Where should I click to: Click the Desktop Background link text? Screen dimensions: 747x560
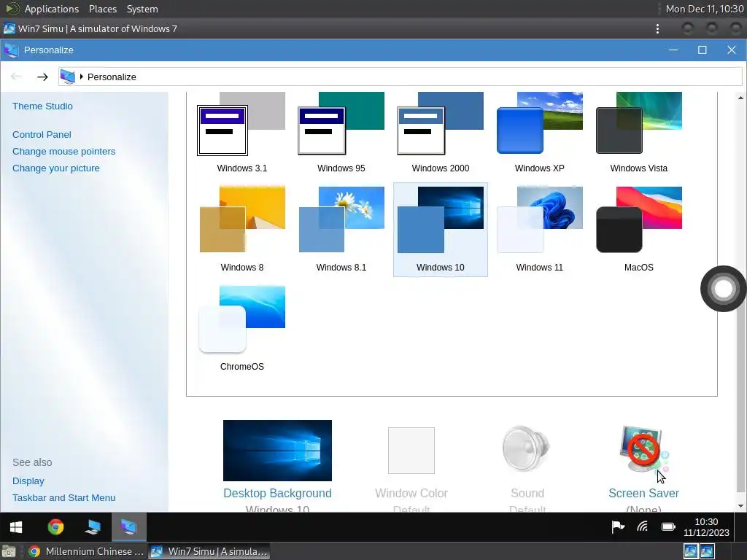(277, 493)
